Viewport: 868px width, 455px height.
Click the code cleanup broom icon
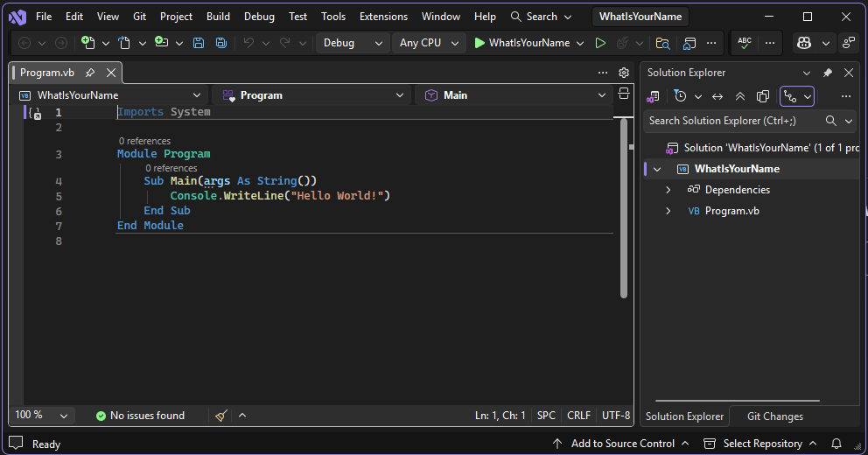[x=221, y=416]
